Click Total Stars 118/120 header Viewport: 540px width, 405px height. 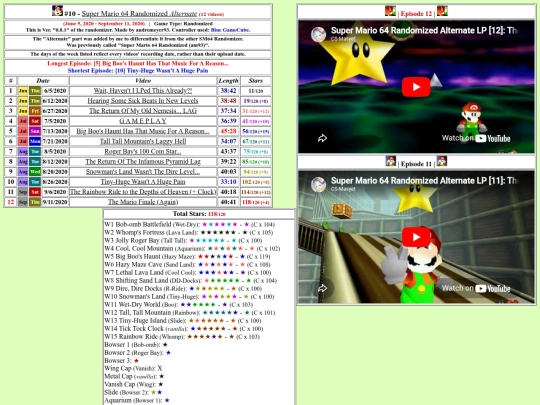tap(199, 214)
